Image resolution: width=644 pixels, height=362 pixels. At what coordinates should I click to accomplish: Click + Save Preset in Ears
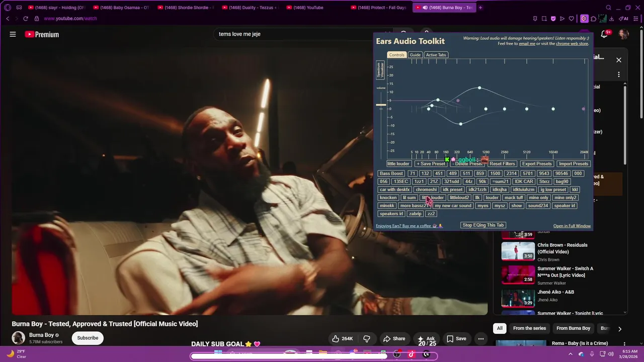tap(431, 164)
